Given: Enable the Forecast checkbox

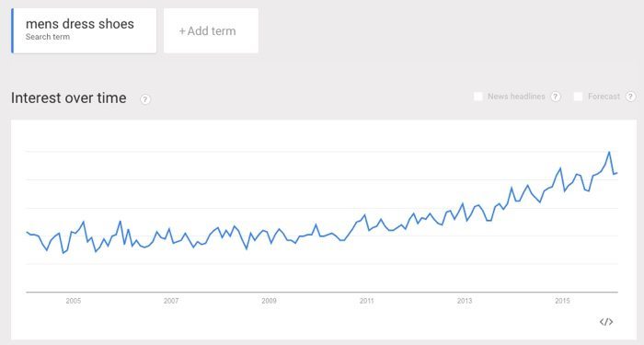Looking at the screenshot, I should tap(579, 97).
